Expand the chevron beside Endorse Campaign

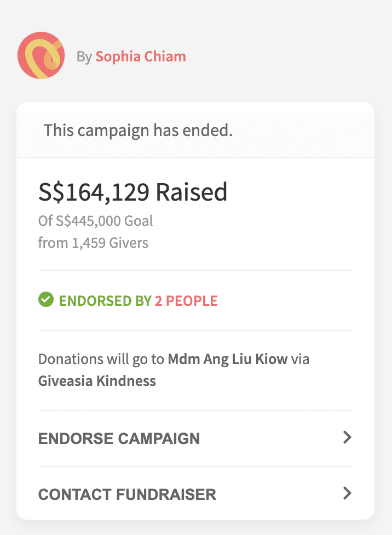347,437
